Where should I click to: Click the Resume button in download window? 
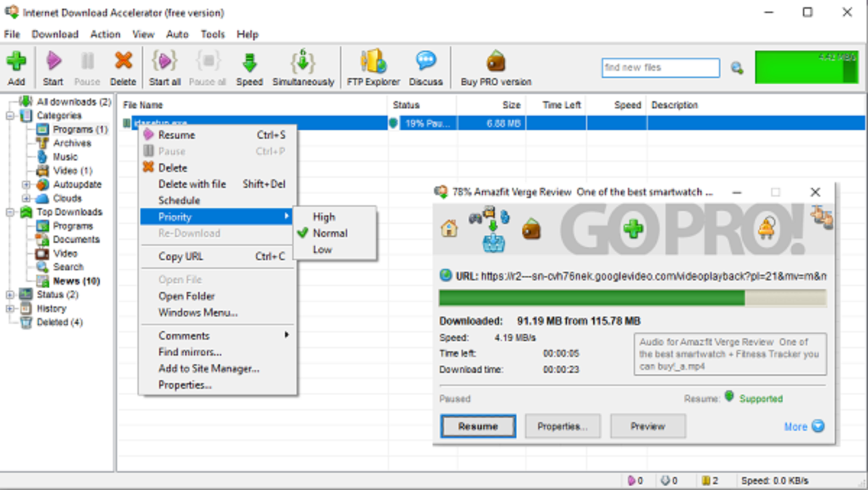478,426
